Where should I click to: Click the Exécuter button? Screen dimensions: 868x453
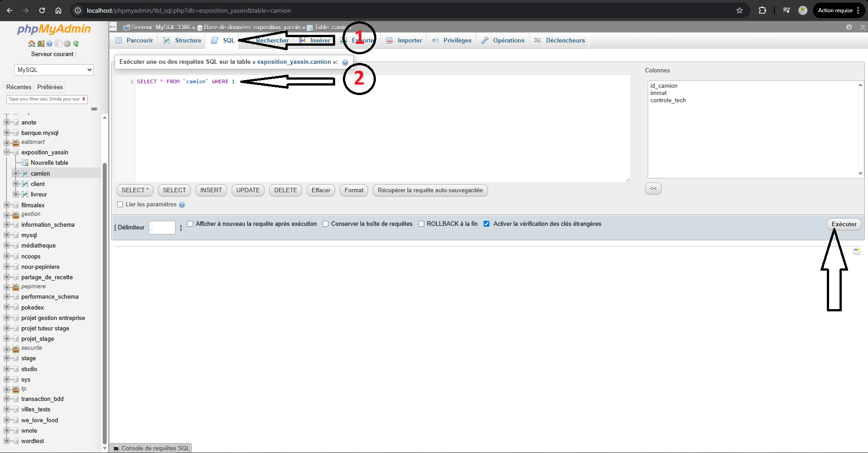coord(844,224)
